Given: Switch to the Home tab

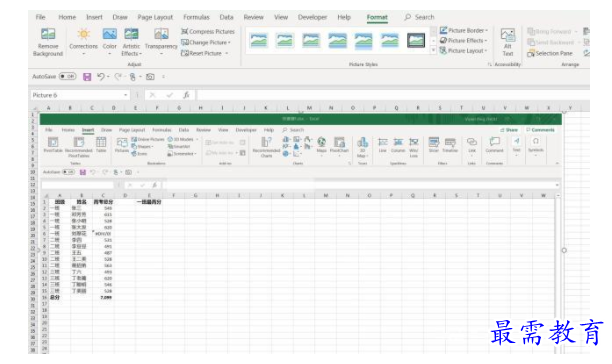Looking at the screenshot, I should click(x=67, y=17).
